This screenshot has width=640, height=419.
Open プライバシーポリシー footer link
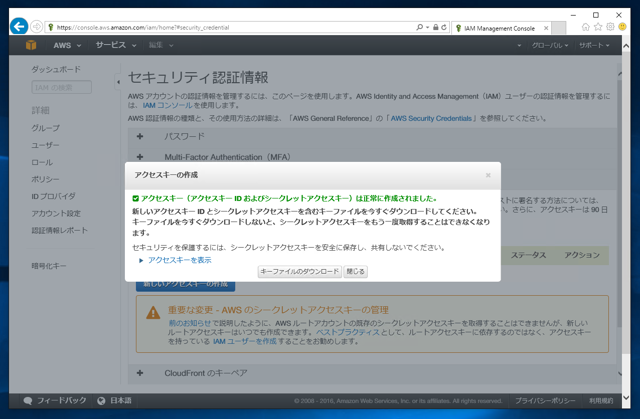click(545, 401)
